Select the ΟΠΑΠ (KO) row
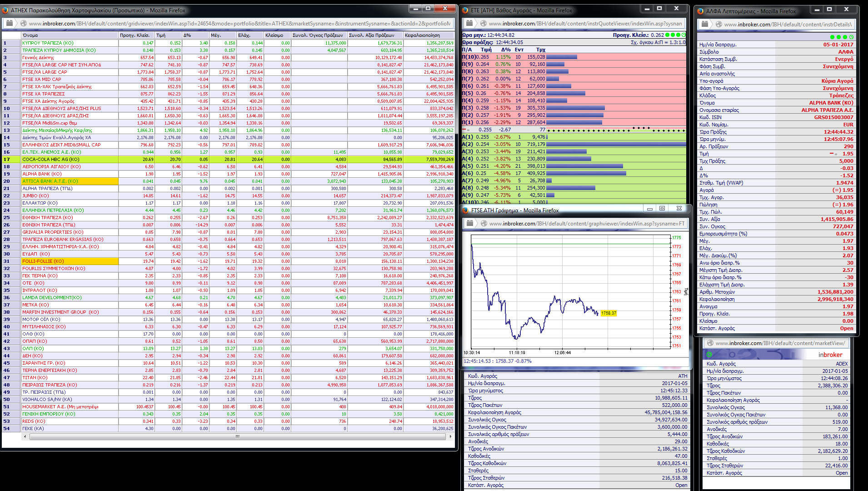Screen dimensions: 868x491 point(228,341)
